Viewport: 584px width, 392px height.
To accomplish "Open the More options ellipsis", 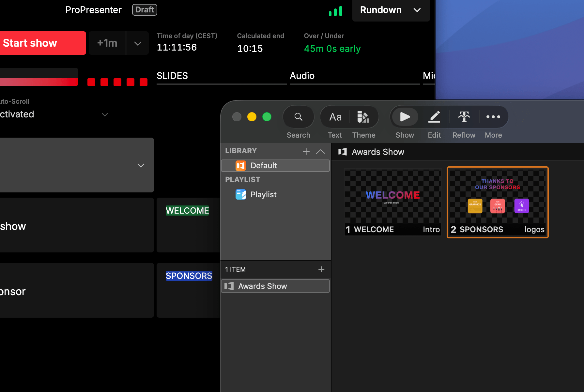I will coord(493,117).
